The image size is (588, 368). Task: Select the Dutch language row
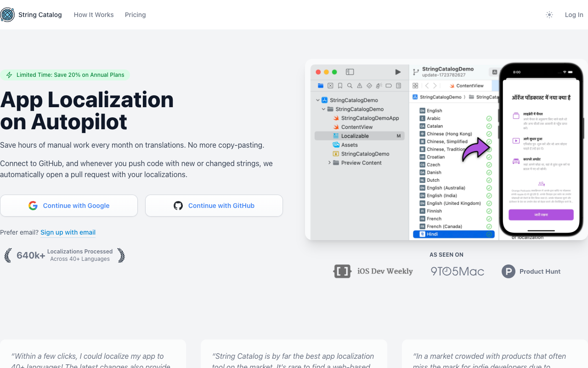click(456, 180)
